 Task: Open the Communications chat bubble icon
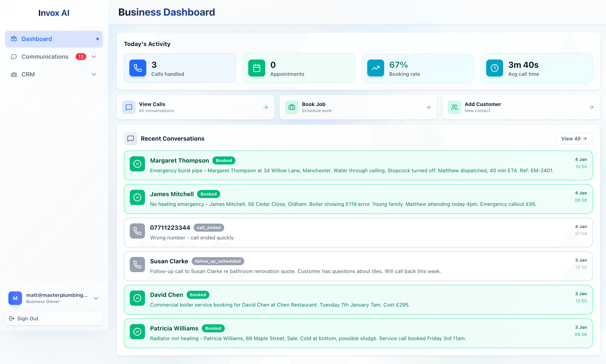click(14, 56)
